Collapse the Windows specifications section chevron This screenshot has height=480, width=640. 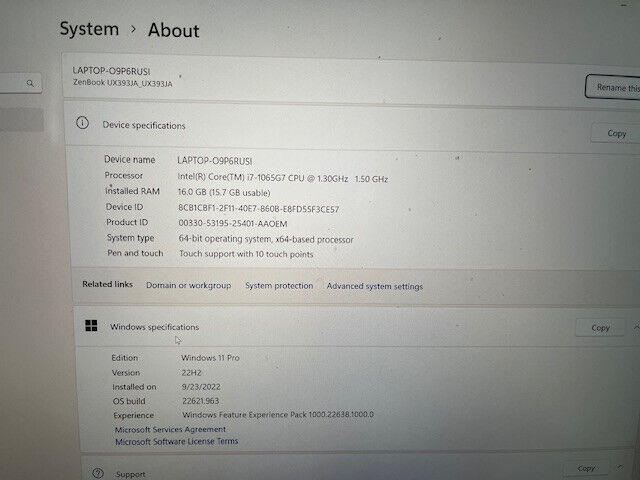[x=636, y=327]
